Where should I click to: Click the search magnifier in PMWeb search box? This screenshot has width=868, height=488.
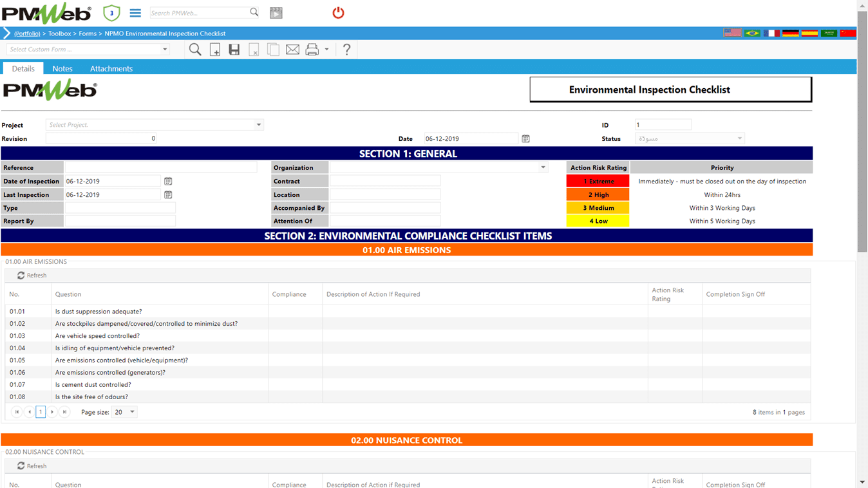(254, 12)
